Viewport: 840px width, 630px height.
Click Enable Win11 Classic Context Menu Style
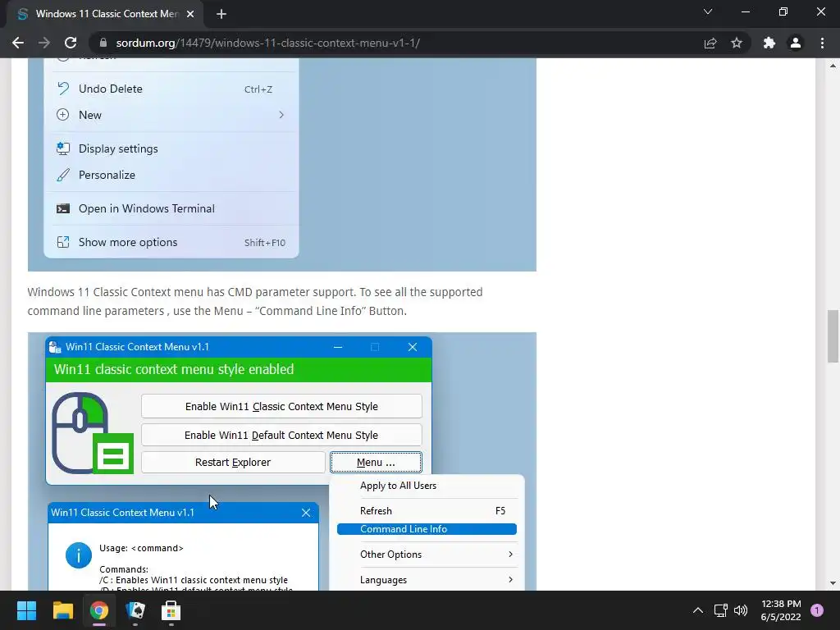(x=282, y=407)
